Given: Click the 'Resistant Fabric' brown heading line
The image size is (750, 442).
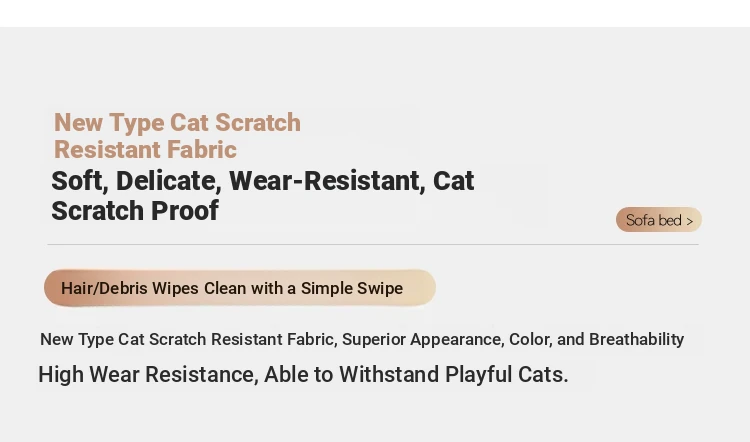Looking at the screenshot, I should coord(145,150).
